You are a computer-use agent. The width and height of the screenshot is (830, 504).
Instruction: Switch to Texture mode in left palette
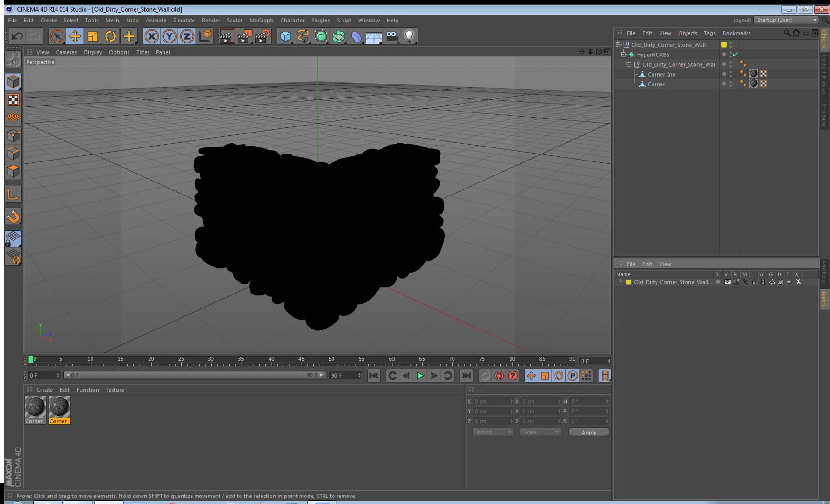coord(13,100)
